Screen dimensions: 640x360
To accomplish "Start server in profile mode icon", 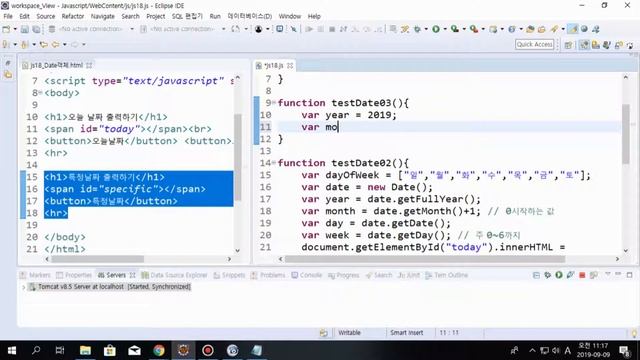I will coord(570,275).
